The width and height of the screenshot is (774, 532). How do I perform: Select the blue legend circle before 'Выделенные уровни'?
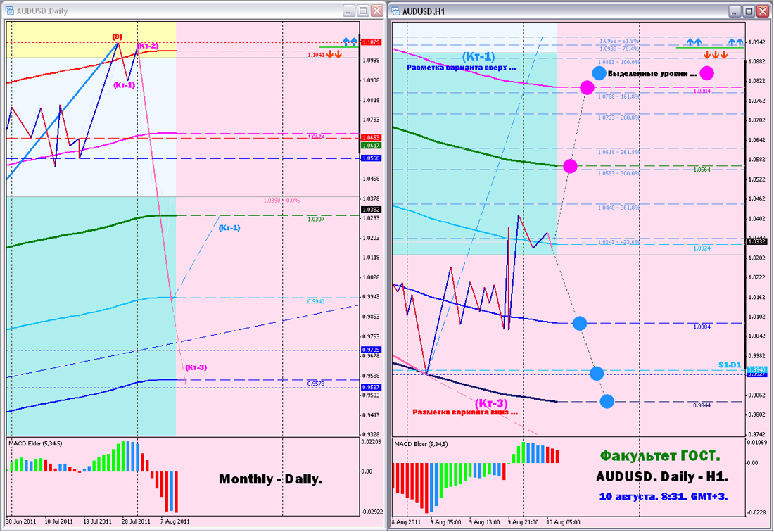pyautogui.click(x=599, y=73)
